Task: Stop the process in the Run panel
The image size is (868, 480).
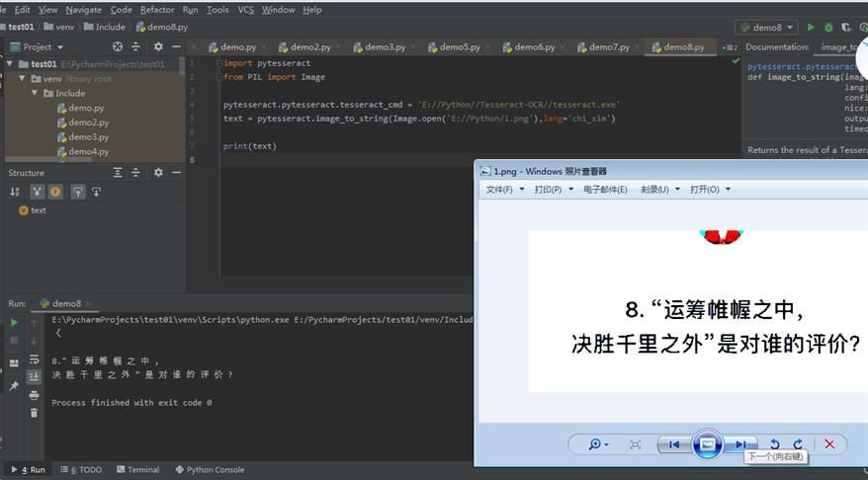Action: click(x=15, y=341)
